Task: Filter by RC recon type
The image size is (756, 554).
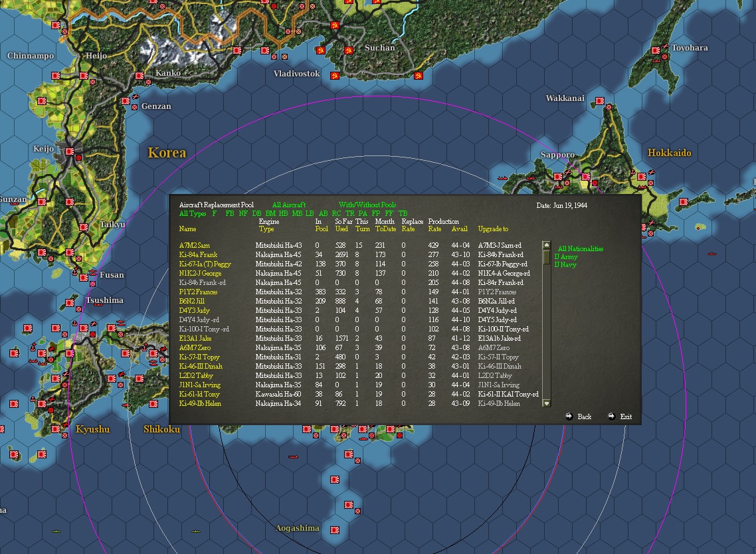Action: [336, 213]
